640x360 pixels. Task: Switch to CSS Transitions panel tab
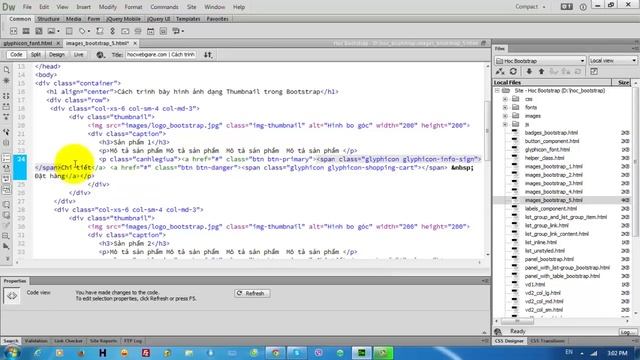click(547, 341)
